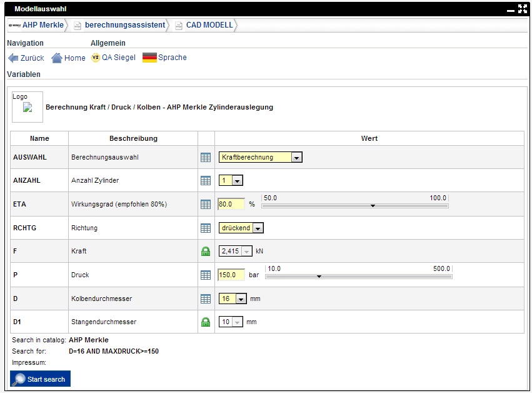The height and width of the screenshot is (393, 532).
Task: Click the Home house icon
Action: click(x=57, y=58)
